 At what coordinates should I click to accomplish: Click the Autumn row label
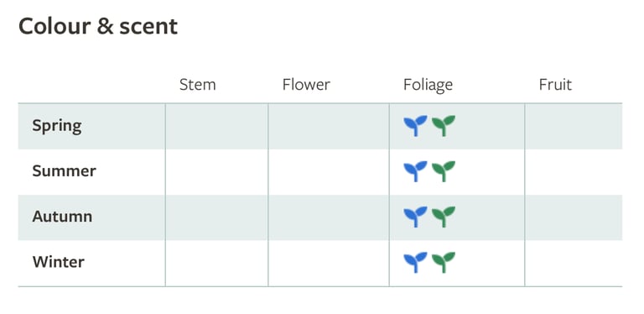point(62,217)
